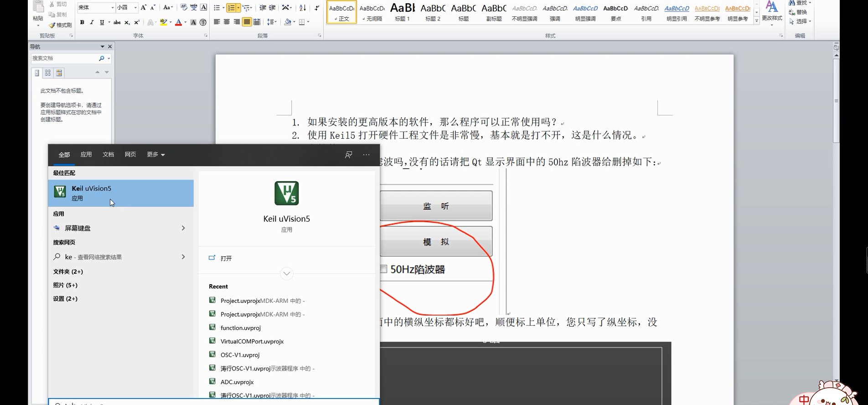Viewport: 868px width, 405px height.
Task: Apply strikethrough (abc) formatting
Action: 117,22
